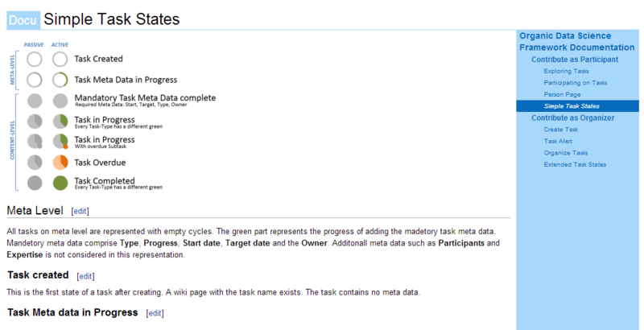Open the Person Page link
Viewport: 644px width, 330px height.
[562, 94]
